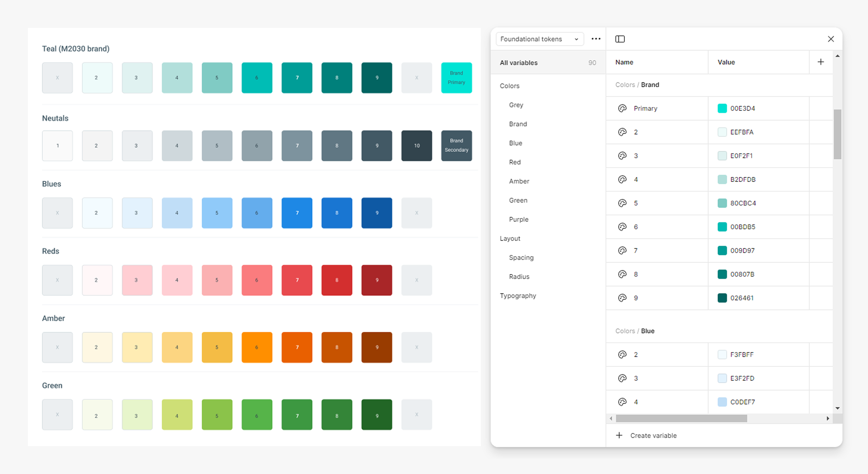Select the Amber group in sidebar

point(519,182)
